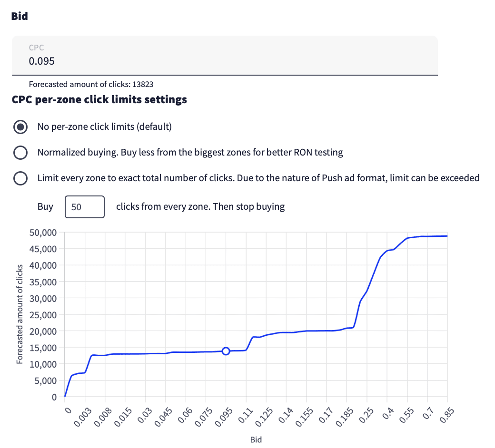
Task: Click the 'Forecasted amount of clicks: 13823' text
Action: tap(91, 84)
